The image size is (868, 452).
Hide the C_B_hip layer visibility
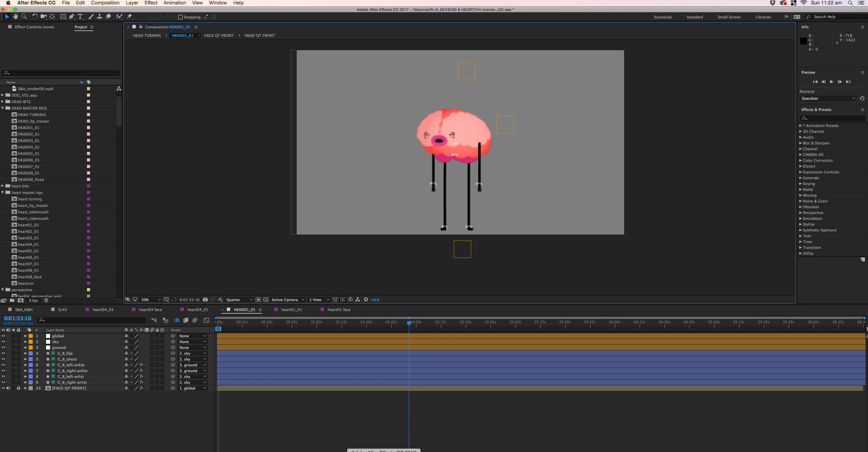[x=3, y=353]
